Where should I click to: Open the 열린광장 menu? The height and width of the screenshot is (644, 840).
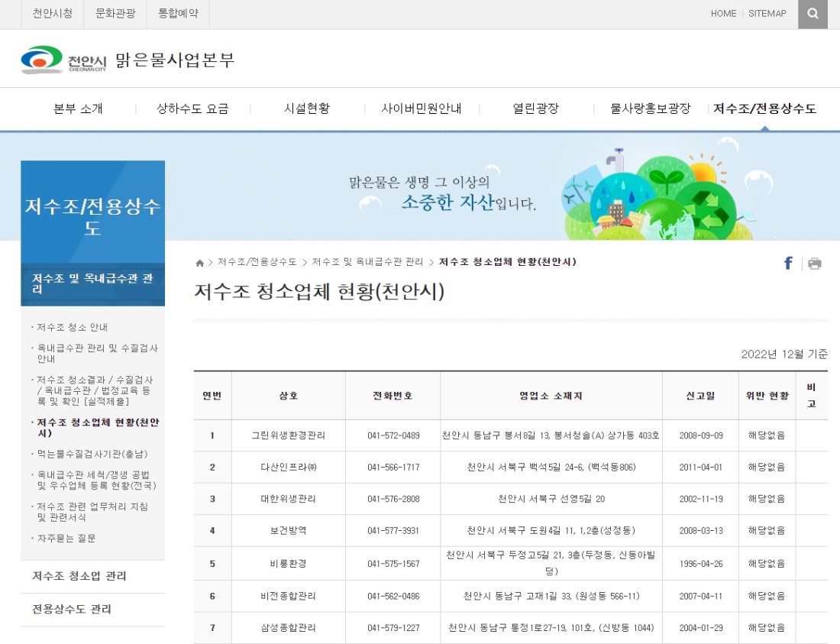pyautogui.click(x=535, y=108)
